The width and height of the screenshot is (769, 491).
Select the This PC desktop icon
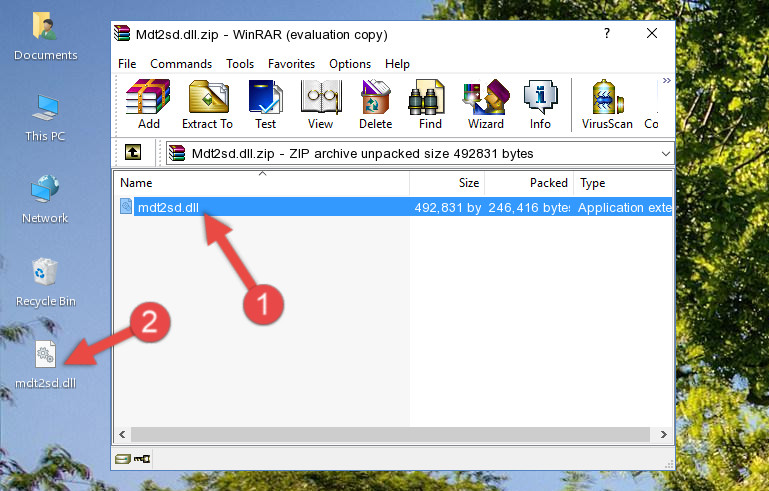[45, 118]
